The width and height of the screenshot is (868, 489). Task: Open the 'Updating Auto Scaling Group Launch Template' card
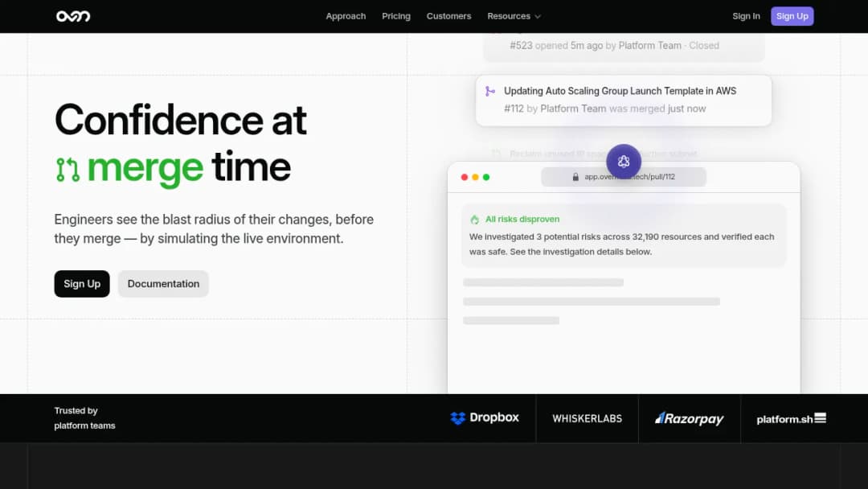(624, 101)
